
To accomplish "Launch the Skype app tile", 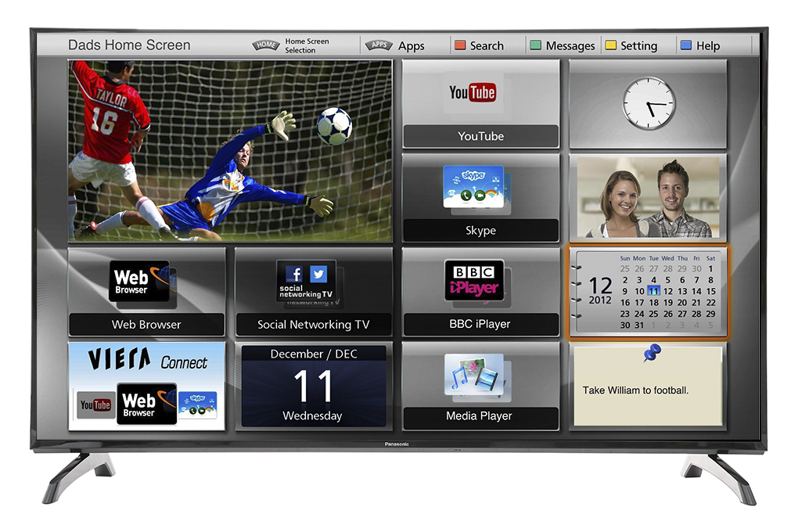I will (480, 198).
